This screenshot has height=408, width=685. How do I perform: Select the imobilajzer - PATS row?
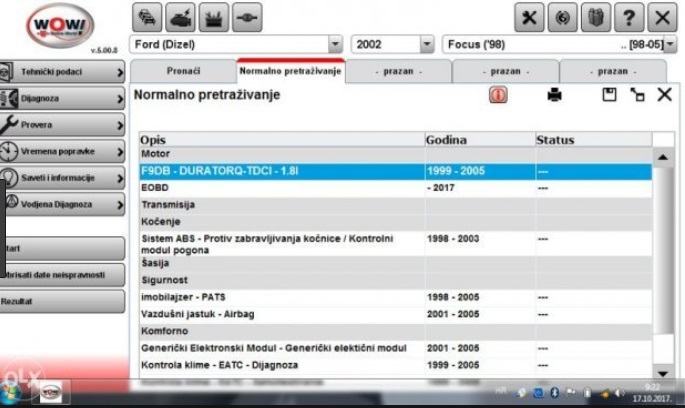click(x=395, y=297)
